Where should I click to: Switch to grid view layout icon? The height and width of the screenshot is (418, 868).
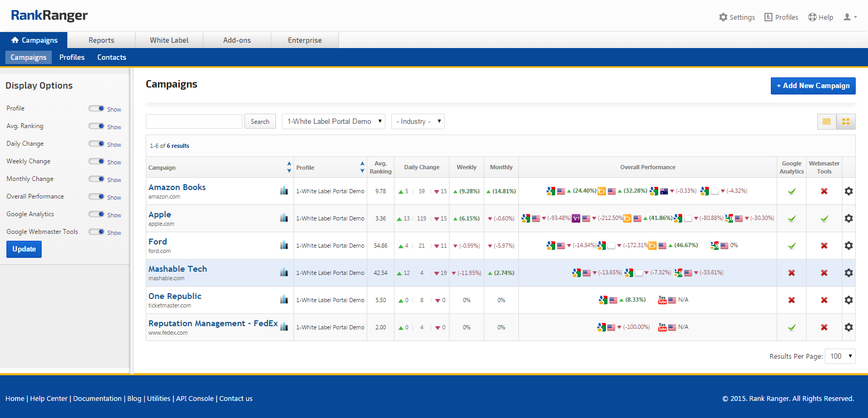pos(846,122)
